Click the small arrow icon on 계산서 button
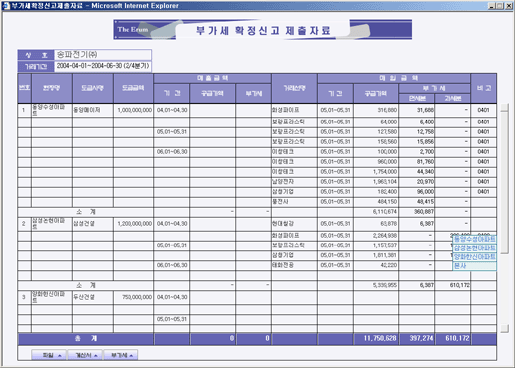The image size is (515, 368). [96, 356]
